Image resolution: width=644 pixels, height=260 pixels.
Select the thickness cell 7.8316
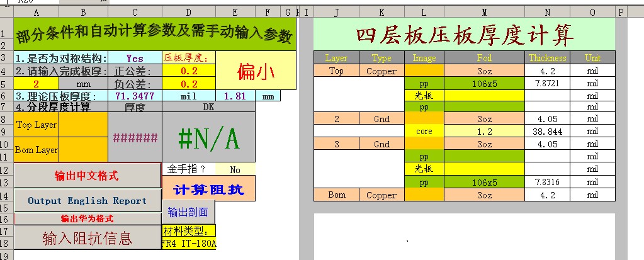547,182
